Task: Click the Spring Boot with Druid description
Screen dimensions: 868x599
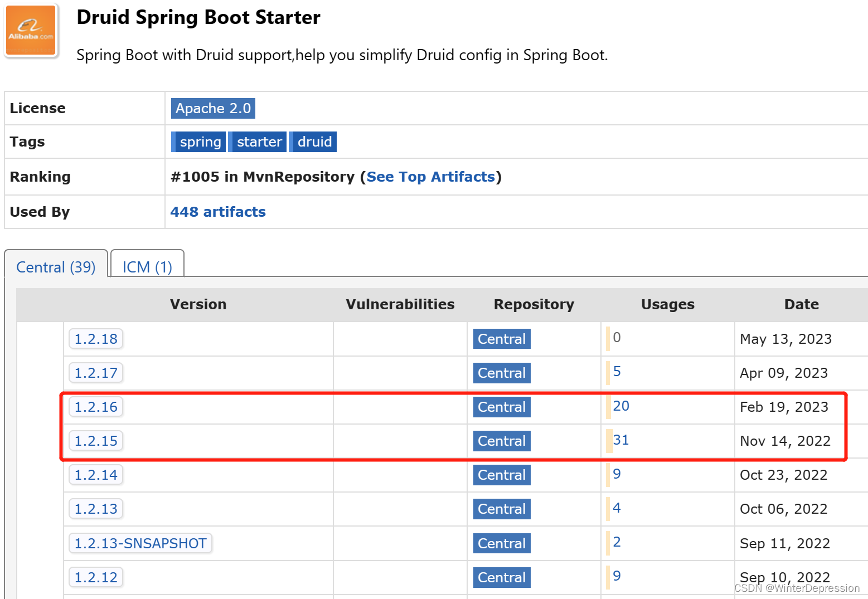Action: (x=342, y=55)
